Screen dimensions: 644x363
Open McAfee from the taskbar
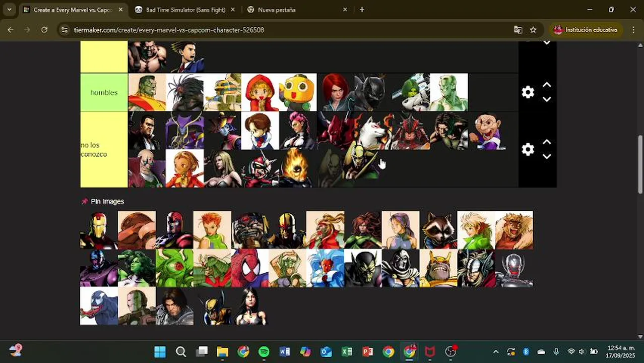pos(430,351)
